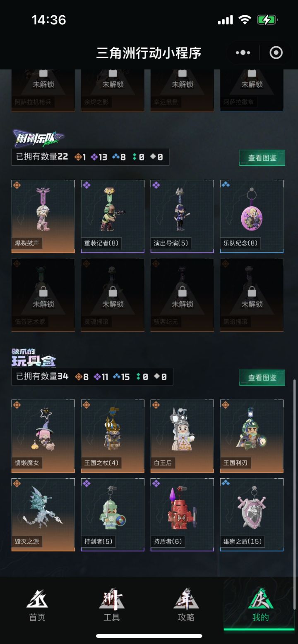The width and height of the screenshot is (298, 644).
Task: Open the mini program more options menu
Action: pyautogui.click(x=243, y=52)
